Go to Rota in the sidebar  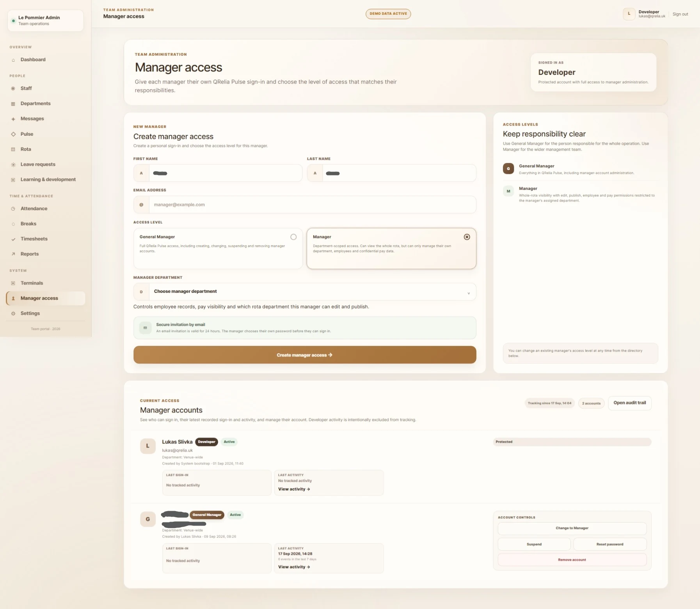click(x=26, y=149)
